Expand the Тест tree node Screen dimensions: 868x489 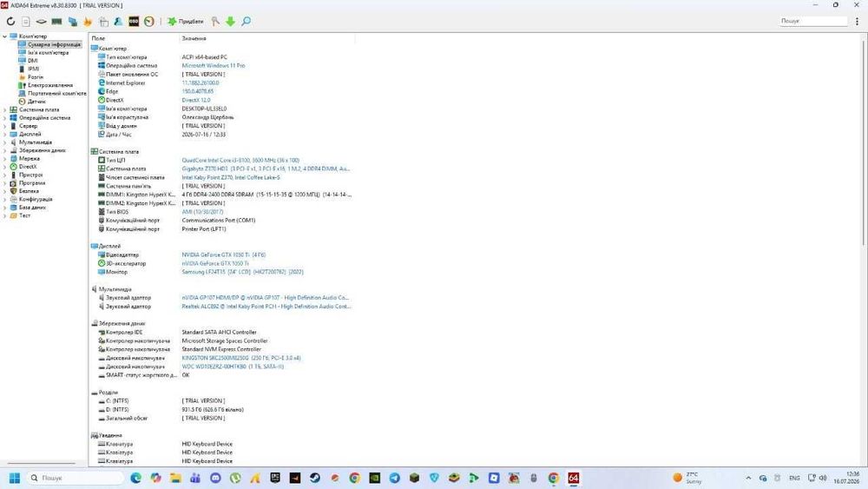5,215
